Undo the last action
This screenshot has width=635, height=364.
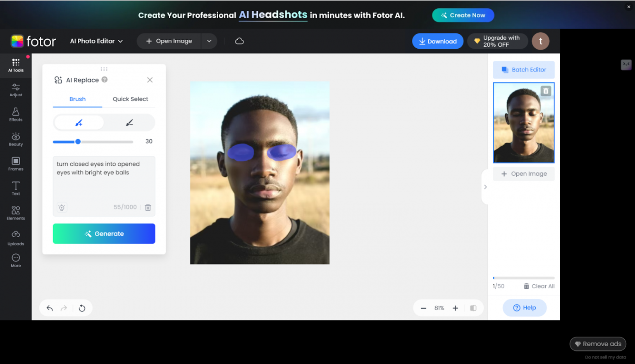[50, 308]
